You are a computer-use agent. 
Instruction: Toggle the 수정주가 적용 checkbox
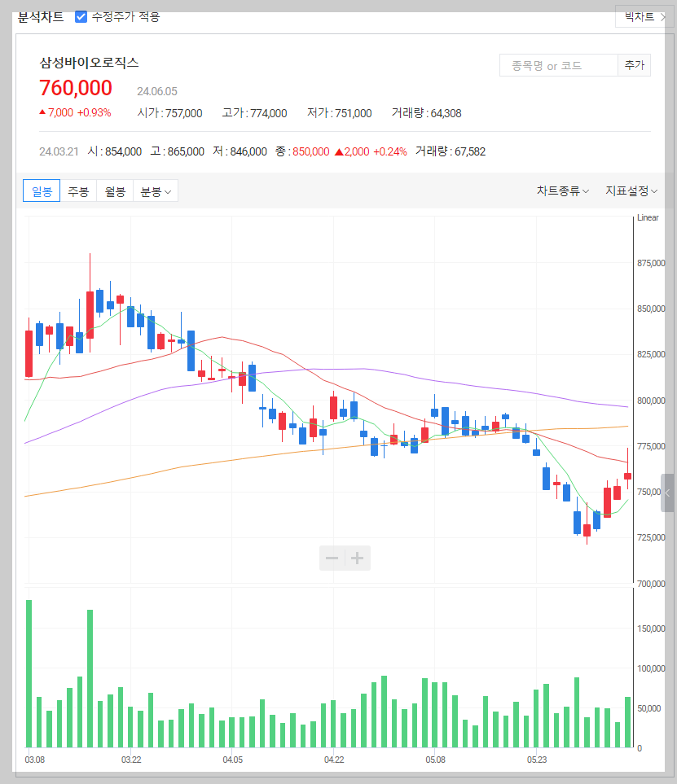81,16
